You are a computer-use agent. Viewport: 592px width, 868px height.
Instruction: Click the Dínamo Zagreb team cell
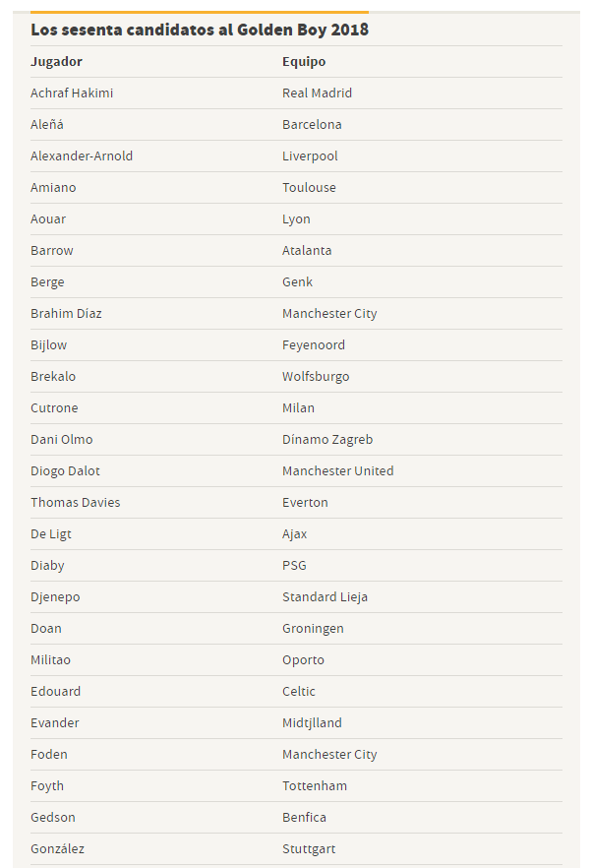pos(327,440)
